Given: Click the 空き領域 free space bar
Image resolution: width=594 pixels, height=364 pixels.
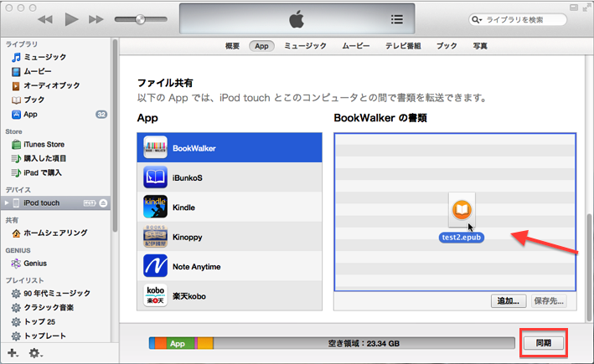Looking at the screenshot, I should (x=364, y=343).
